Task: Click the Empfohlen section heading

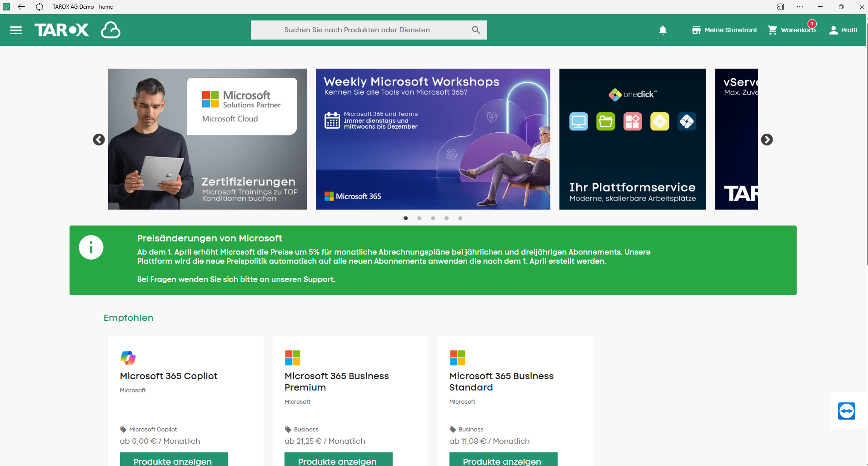Action: [x=128, y=318]
